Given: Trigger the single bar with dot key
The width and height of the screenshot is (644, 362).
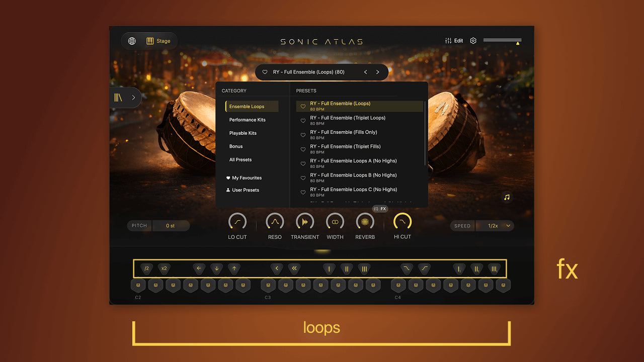Looking at the screenshot, I should coord(459,268).
